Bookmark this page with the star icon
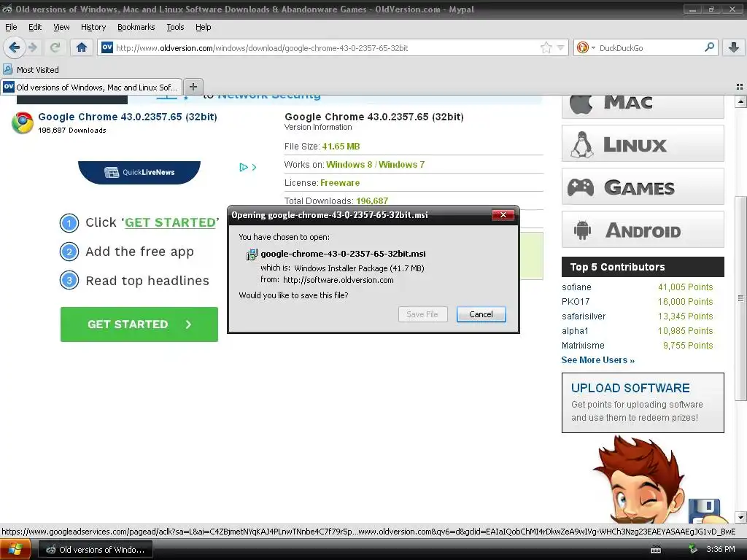This screenshot has height=560, width=747. pyautogui.click(x=546, y=47)
